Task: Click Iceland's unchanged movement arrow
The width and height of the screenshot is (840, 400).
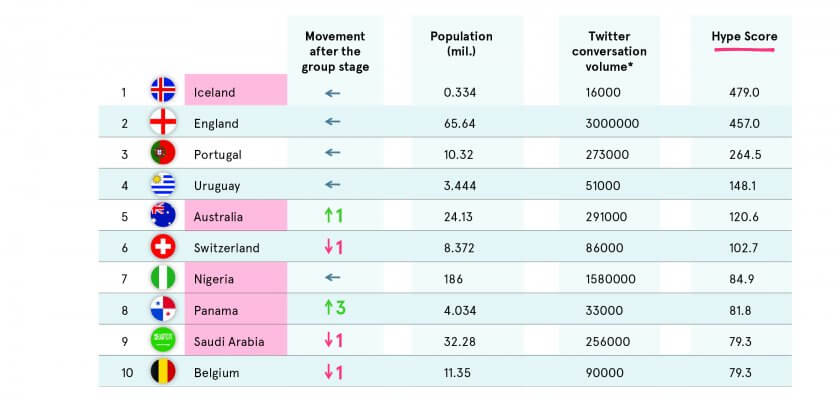Action: pyautogui.click(x=333, y=91)
